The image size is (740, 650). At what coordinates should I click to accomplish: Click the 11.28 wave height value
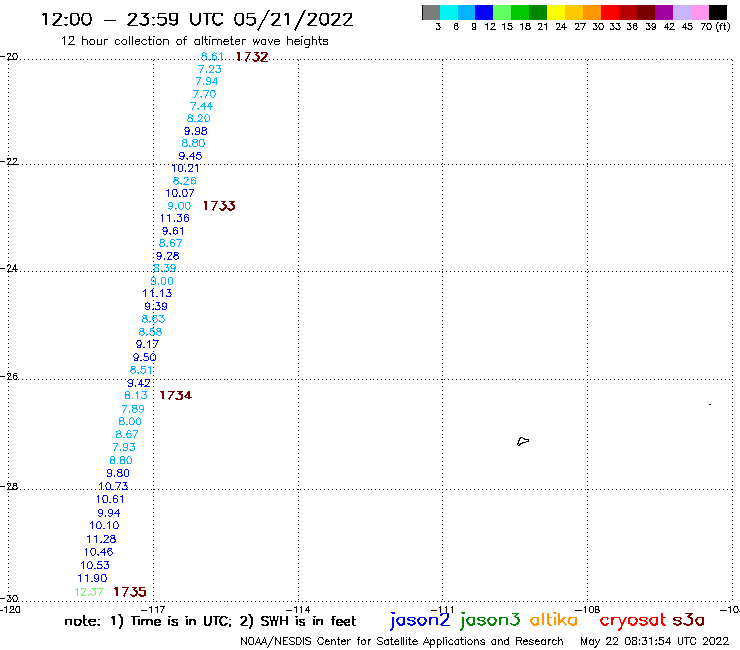click(x=101, y=539)
